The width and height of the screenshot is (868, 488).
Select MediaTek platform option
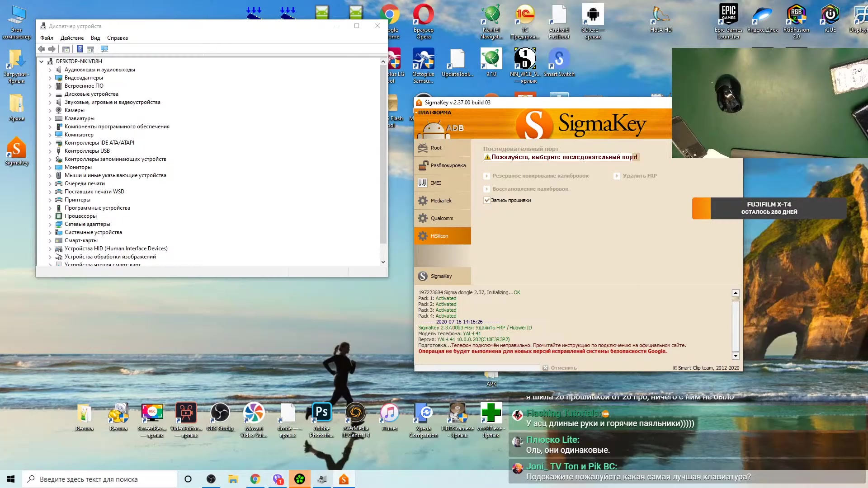pos(441,200)
